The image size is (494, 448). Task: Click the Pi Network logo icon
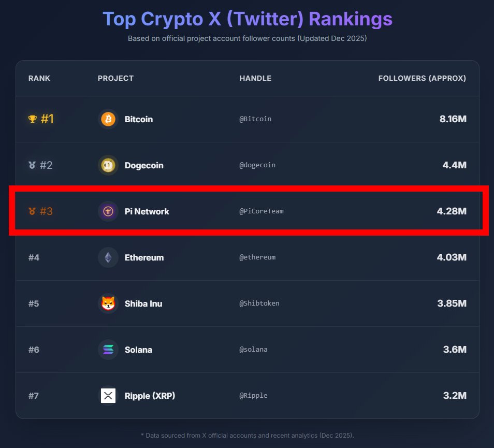click(x=108, y=211)
